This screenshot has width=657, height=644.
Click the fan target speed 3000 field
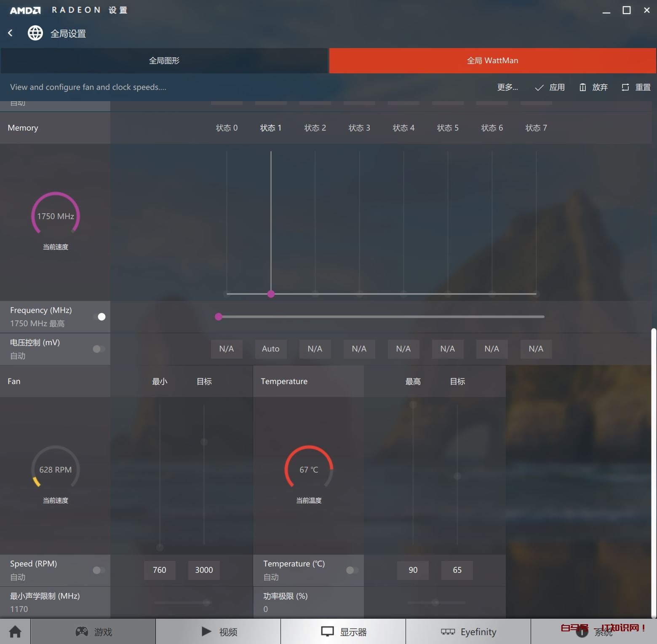coord(204,570)
